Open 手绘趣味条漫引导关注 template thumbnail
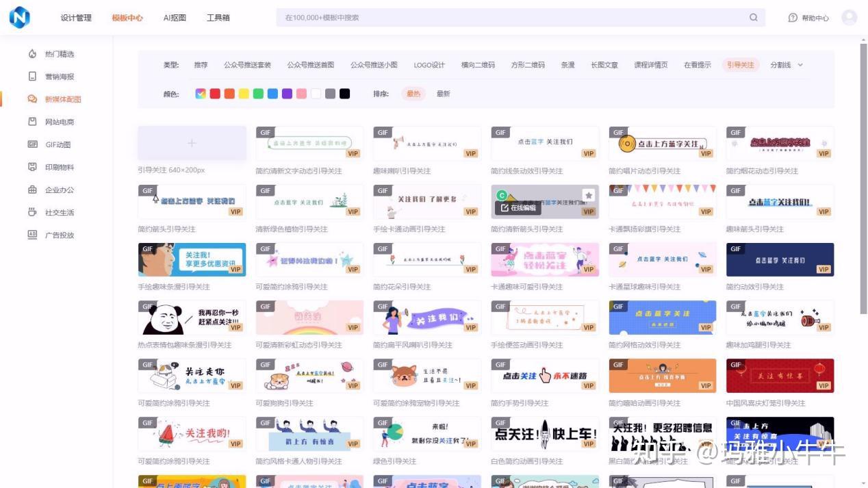 (192, 259)
